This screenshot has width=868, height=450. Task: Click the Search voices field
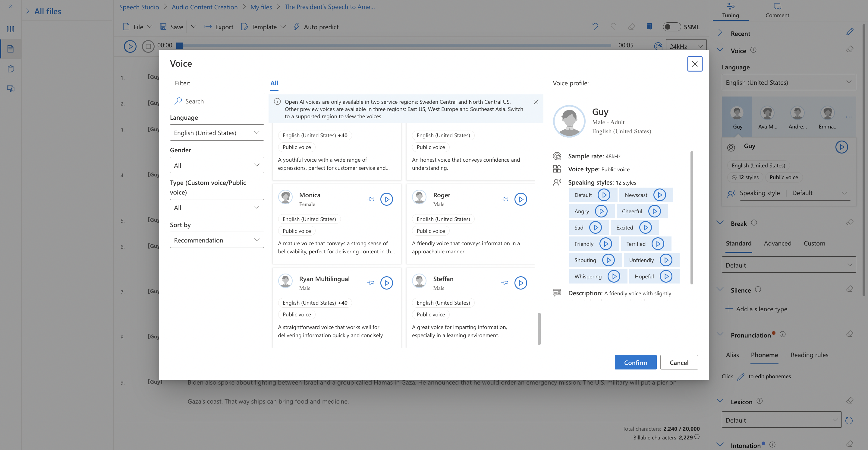click(217, 101)
